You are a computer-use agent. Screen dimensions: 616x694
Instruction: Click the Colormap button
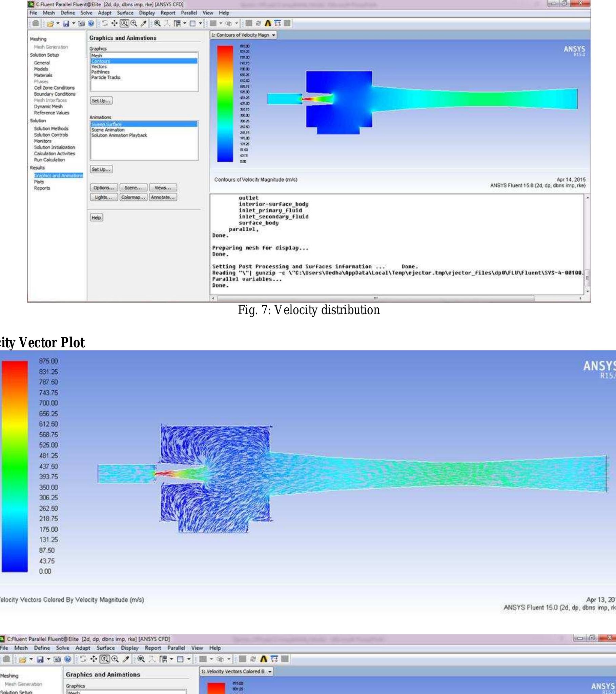pos(134,197)
